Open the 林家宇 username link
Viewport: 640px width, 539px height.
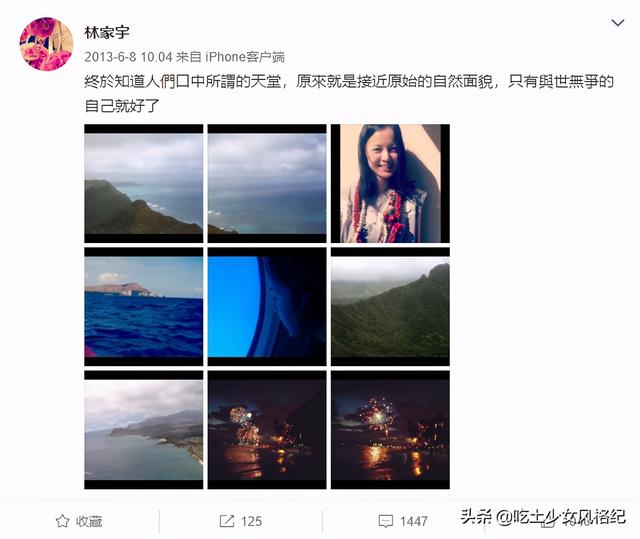[107, 33]
